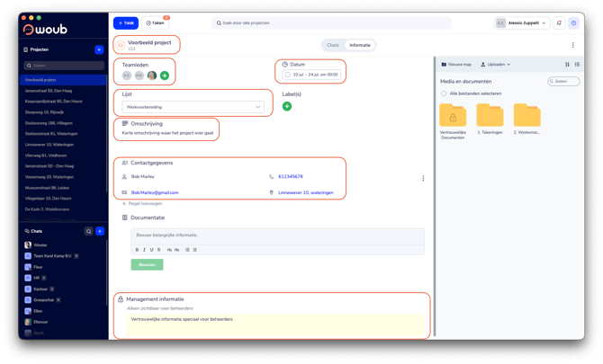
Task: Add a label with green plus
Action: (287, 106)
